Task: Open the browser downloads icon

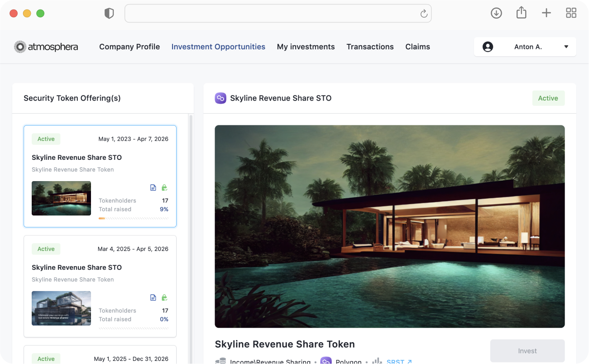Action: point(496,13)
